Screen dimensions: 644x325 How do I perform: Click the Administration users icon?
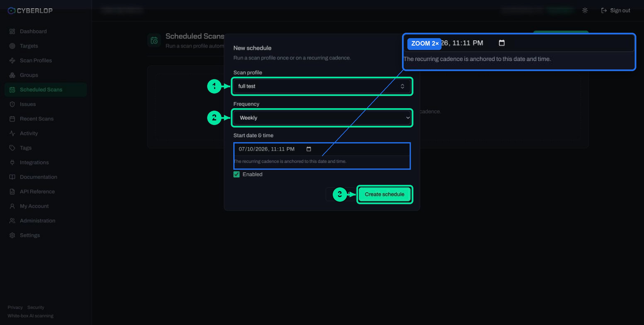[12, 221]
